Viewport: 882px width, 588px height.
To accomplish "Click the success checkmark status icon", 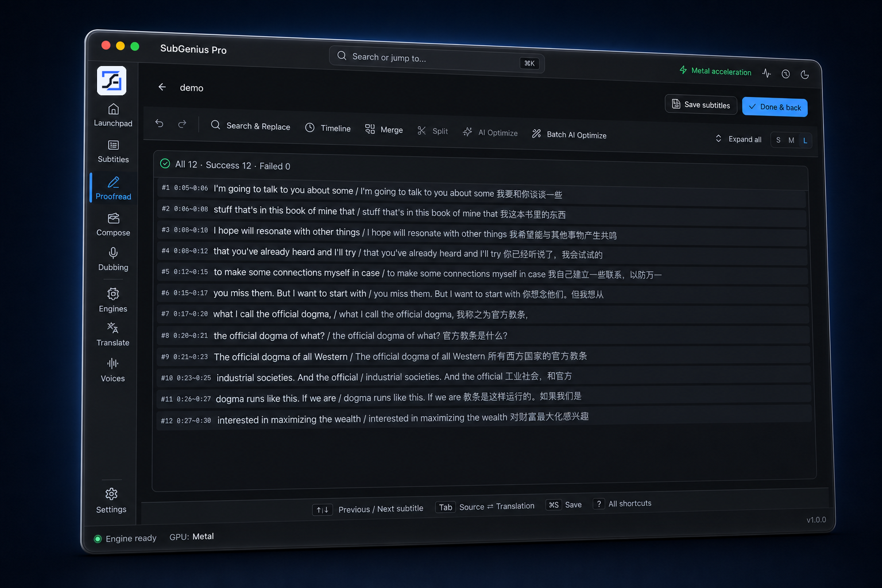I will (x=165, y=164).
